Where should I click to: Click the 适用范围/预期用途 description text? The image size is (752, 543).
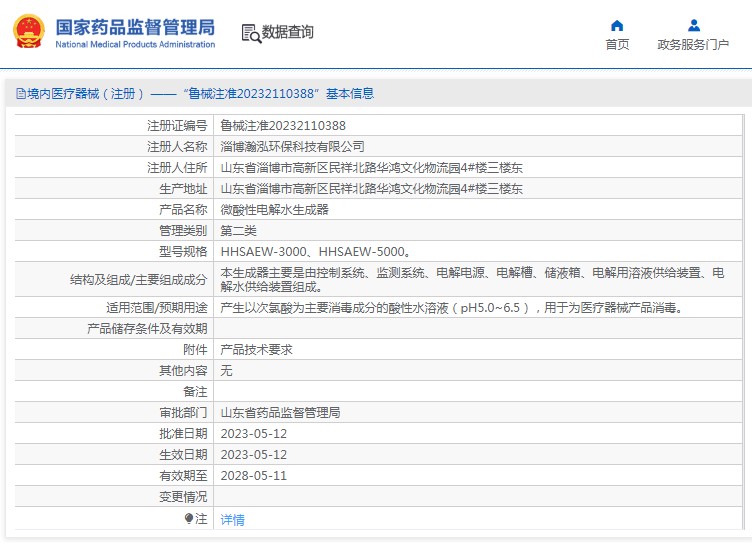pos(451,308)
